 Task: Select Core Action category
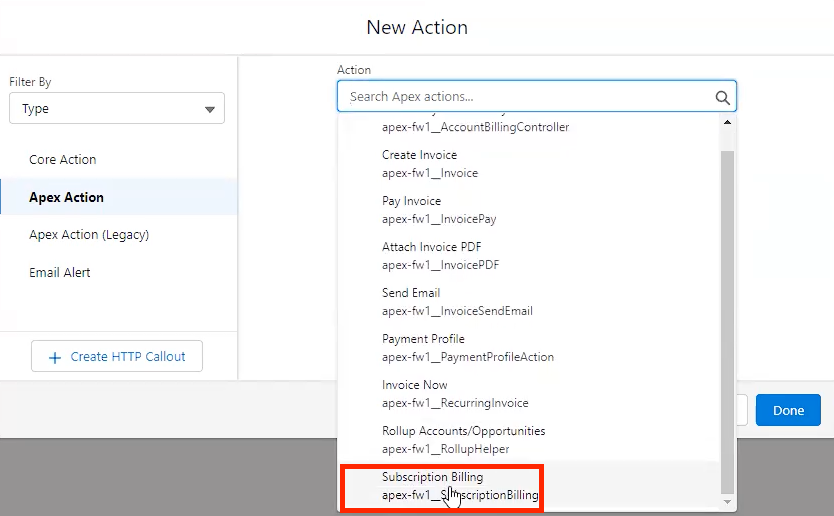point(63,160)
